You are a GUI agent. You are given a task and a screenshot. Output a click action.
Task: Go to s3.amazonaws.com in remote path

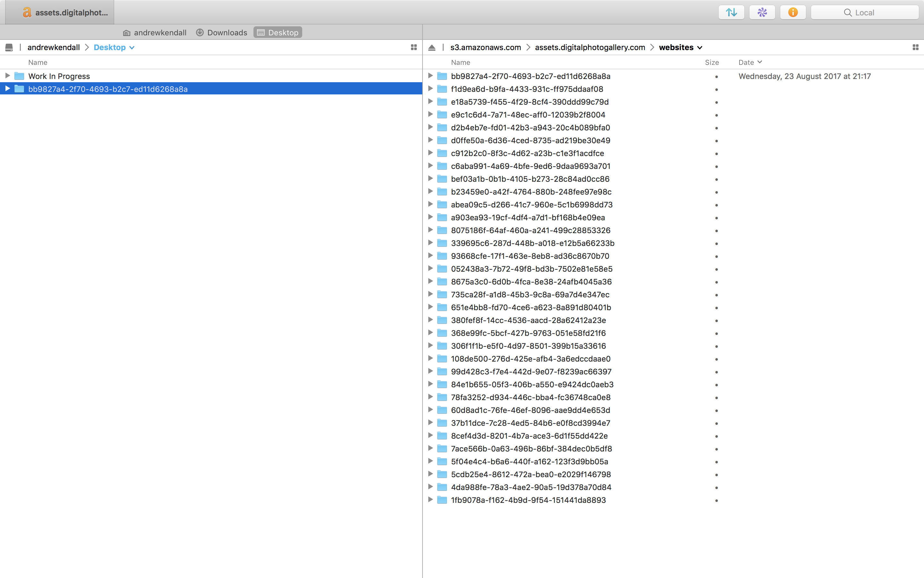pyautogui.click(x=485, y=48)
